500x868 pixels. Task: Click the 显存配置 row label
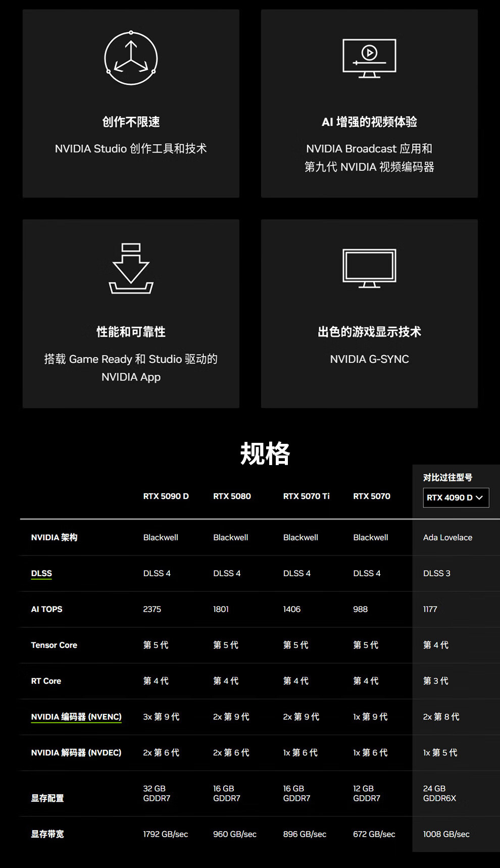click(x=47, y=798)
